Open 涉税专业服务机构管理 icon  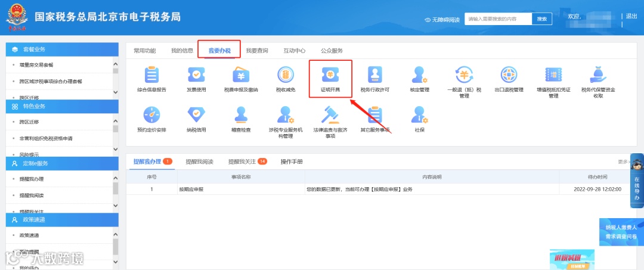pyautogui.click(x=286, y=115)
